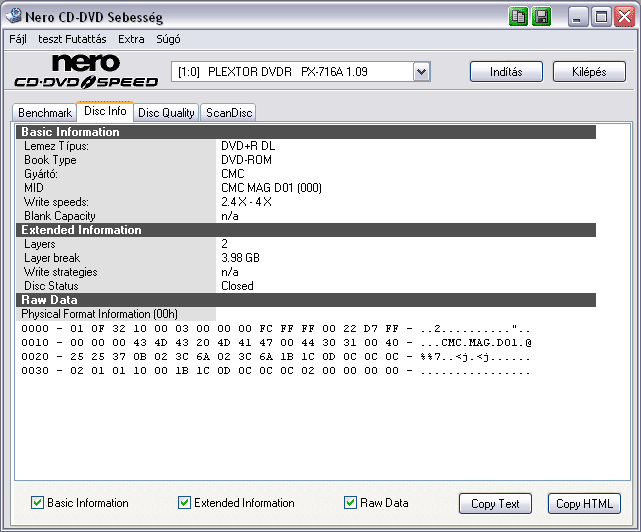The height and width of the screenshot is (532, 641).
Task: Click the hex row starting with 0000
Action: [276, 329]
